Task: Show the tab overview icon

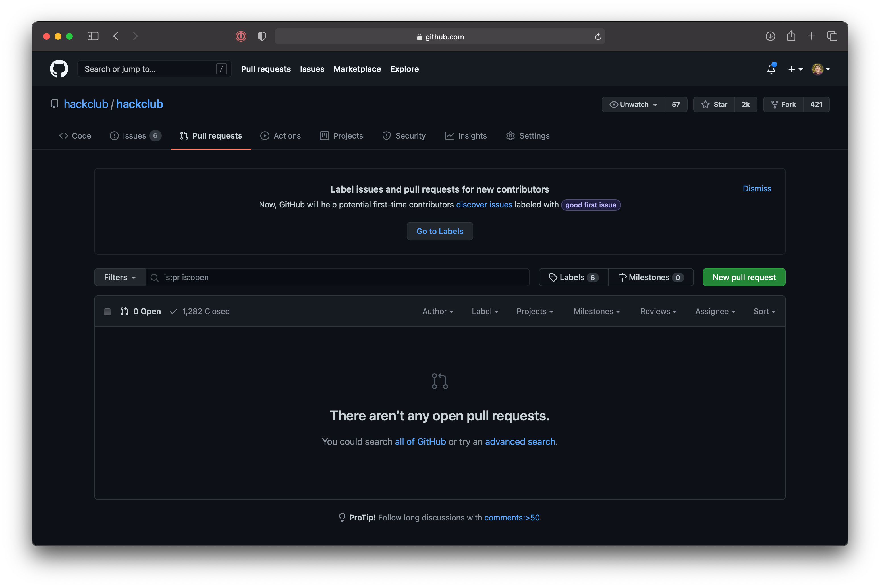Action: pyautogui.click(x=832, y=36)
